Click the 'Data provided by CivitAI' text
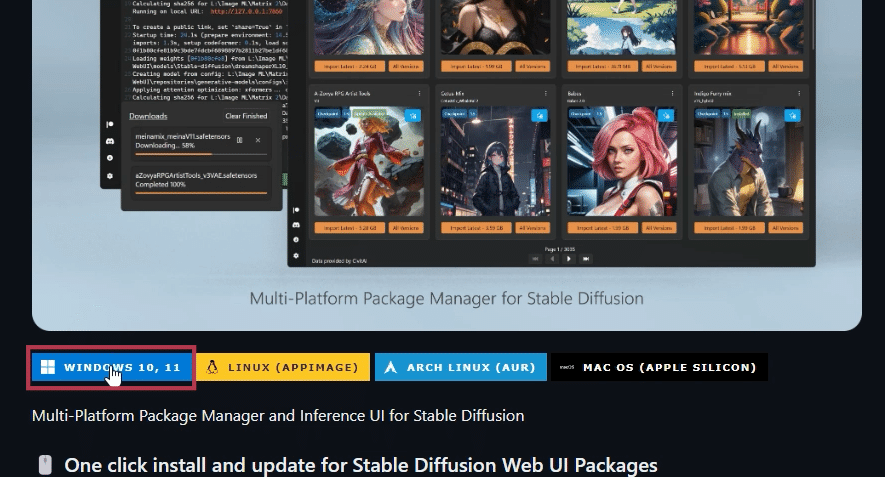Screen dimensions: 885x477 [339, 261]
